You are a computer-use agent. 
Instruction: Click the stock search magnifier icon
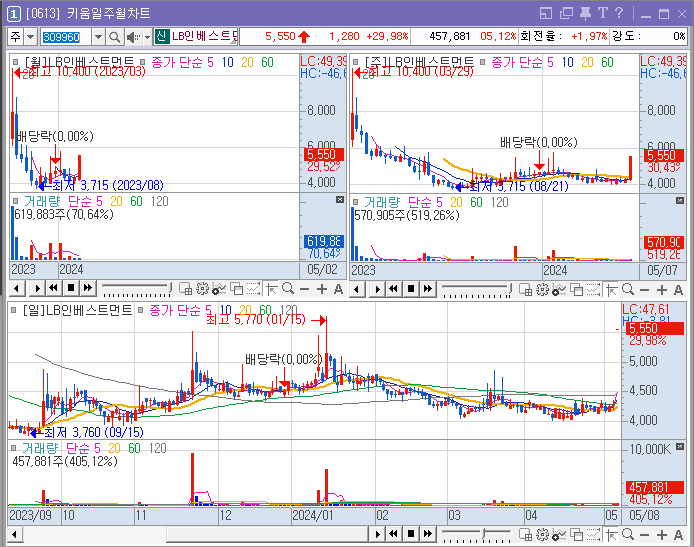(115, 37)
